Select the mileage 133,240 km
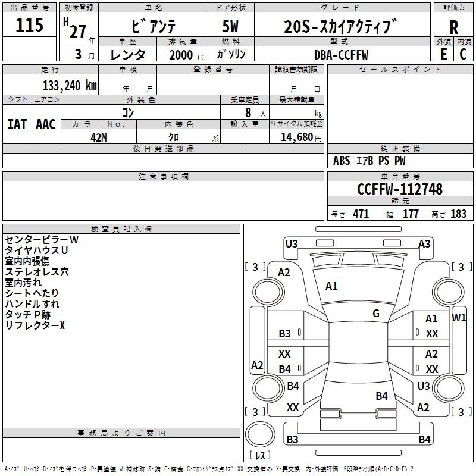This screenshot has height=476, width=476. (70, 86)
